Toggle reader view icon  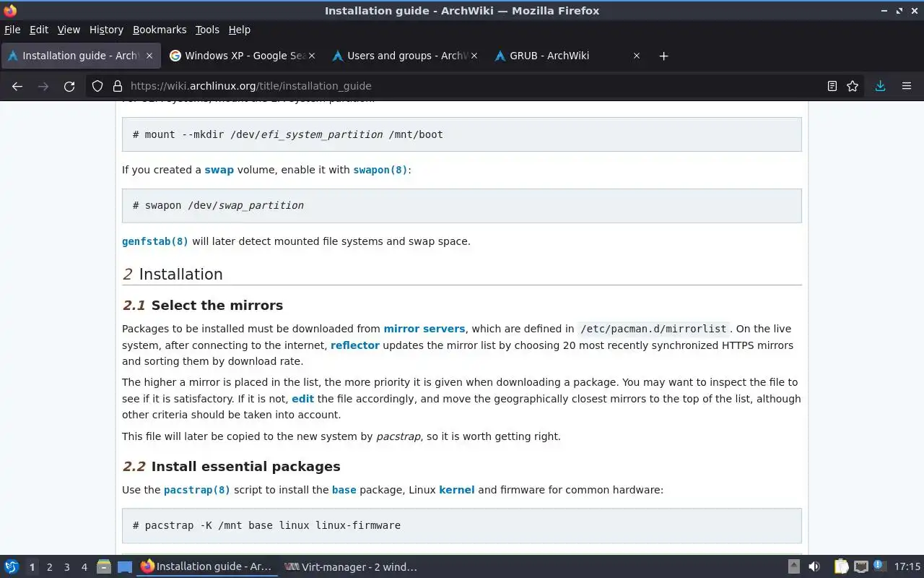coord(832,86)
